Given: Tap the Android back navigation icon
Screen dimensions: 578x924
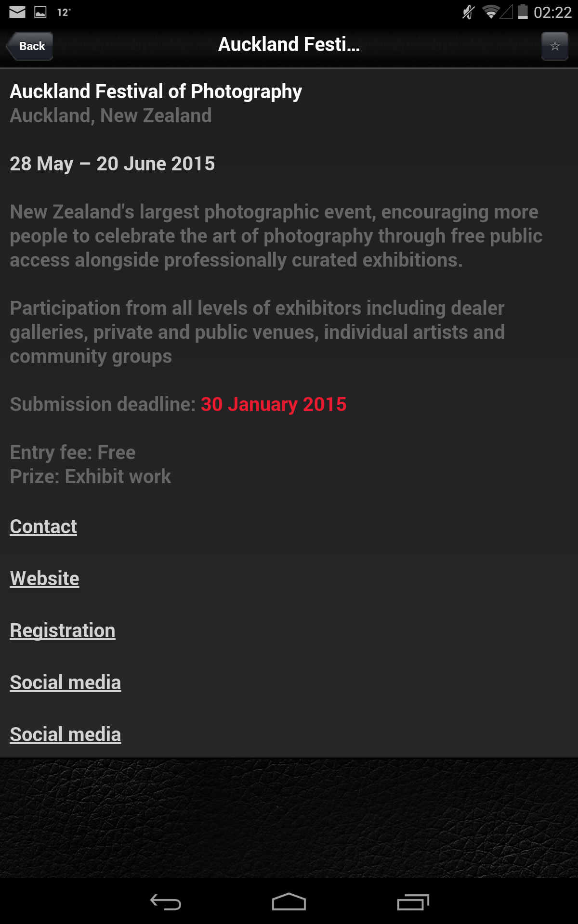Looking at the screenshot, I should coord(165,902).
